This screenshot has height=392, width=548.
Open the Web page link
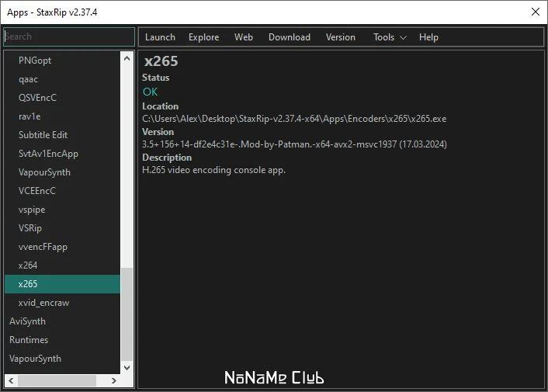[x=244, y=37]
